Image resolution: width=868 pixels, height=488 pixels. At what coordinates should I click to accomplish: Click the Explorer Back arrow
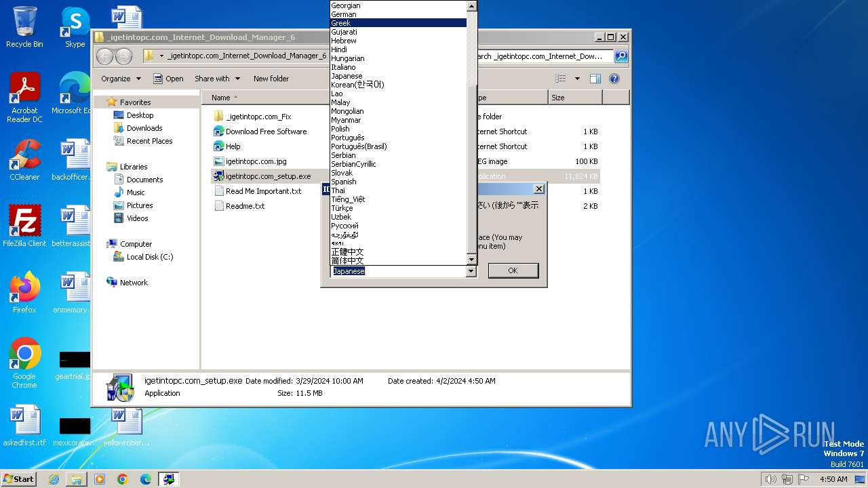coord(105,56)
